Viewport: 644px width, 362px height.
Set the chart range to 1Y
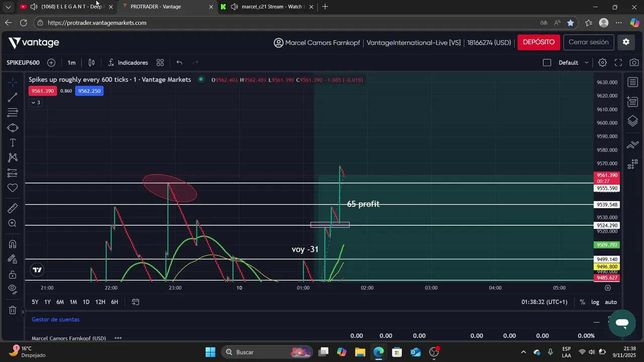[x=47, y=302]
